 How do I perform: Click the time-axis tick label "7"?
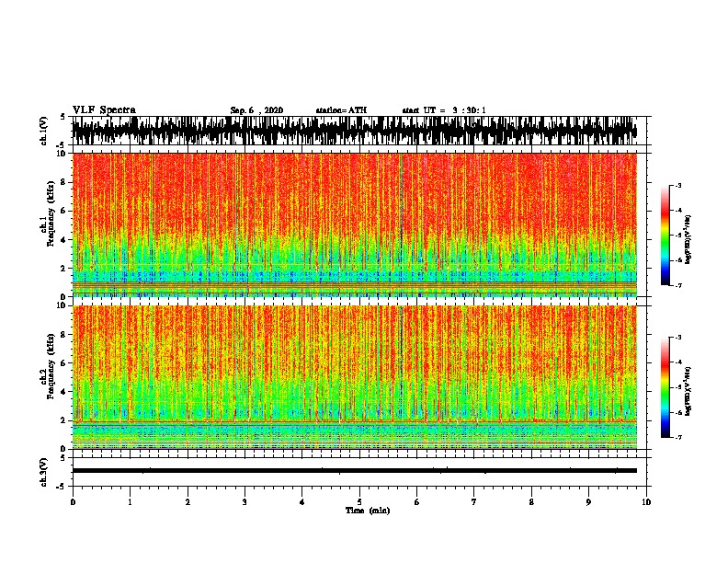(474, 502)
